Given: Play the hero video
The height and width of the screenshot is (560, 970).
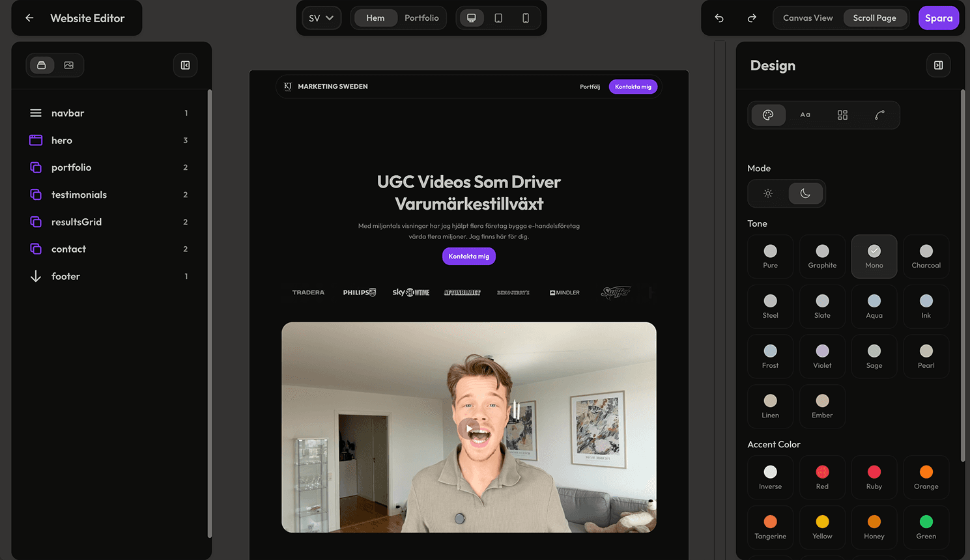Looking at the screenshot, I should pyautogui.click(x=468, y=428).
